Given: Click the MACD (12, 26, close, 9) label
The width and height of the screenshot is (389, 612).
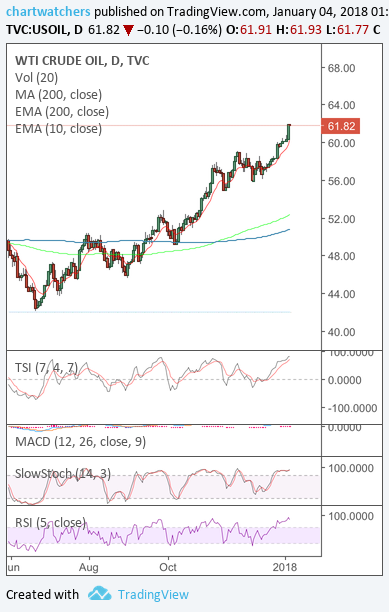Looking at the screenshot, I should (x=80, y=441).
